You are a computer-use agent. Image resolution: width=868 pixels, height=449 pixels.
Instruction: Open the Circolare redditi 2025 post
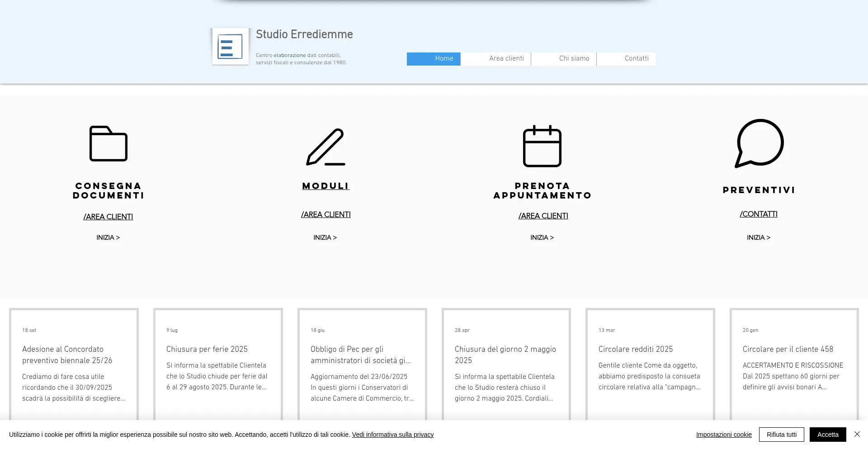tap(636, 349)
